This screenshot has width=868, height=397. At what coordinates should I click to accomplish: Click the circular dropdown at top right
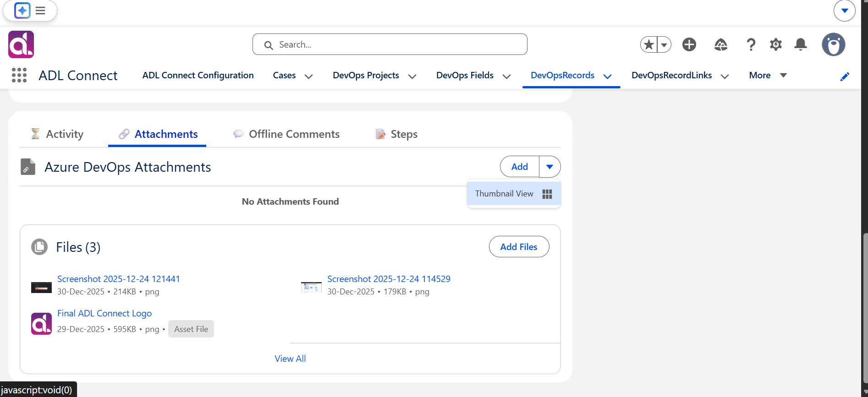845,11
